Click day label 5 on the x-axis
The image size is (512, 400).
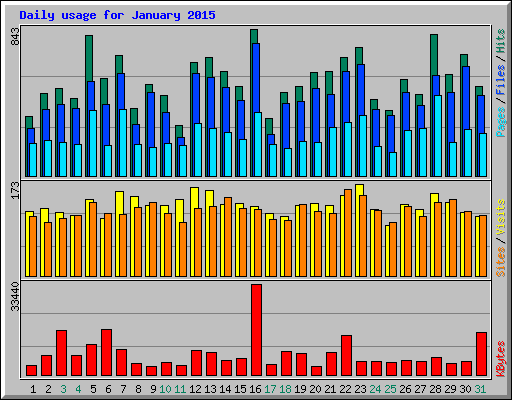(93, 389)
